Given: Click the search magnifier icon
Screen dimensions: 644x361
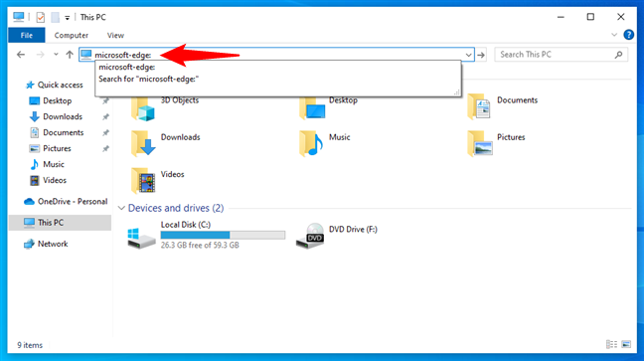Looking at the screenshot, I should [618, 55].
